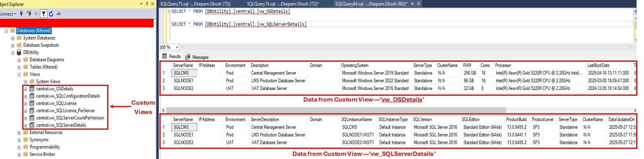
Task: Toggle the Filter funnel icon
Action: point(44,14)
